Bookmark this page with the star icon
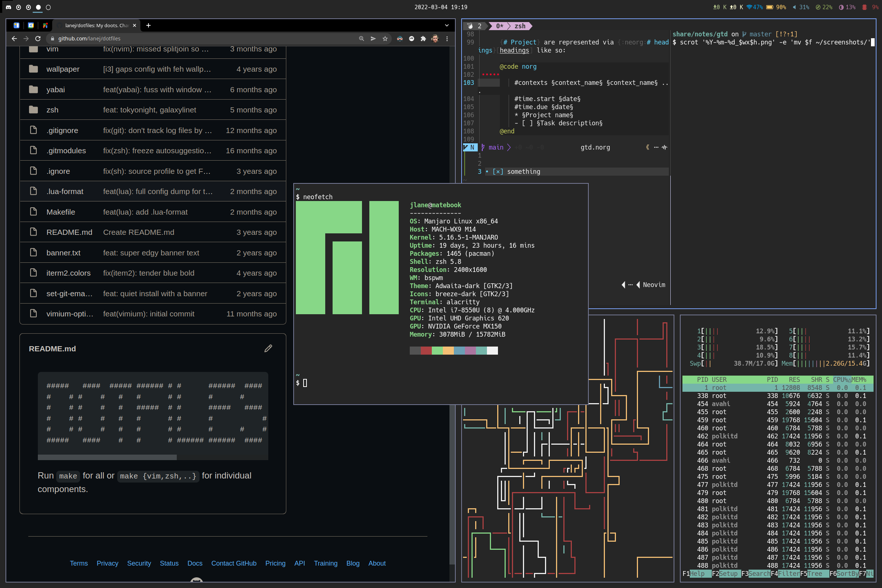882x588 pixels. tap(385, 39)
